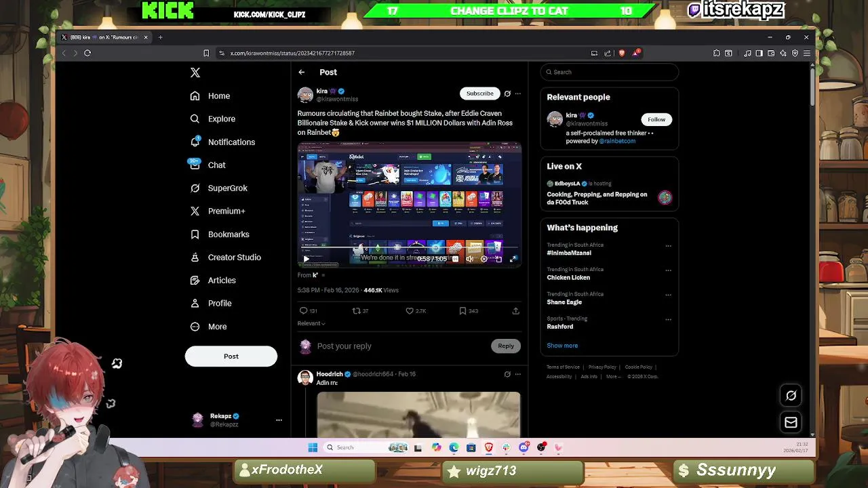The image size is (868, 488).
Task: Open Notifications in the sidebar
Action: point(222,142)
